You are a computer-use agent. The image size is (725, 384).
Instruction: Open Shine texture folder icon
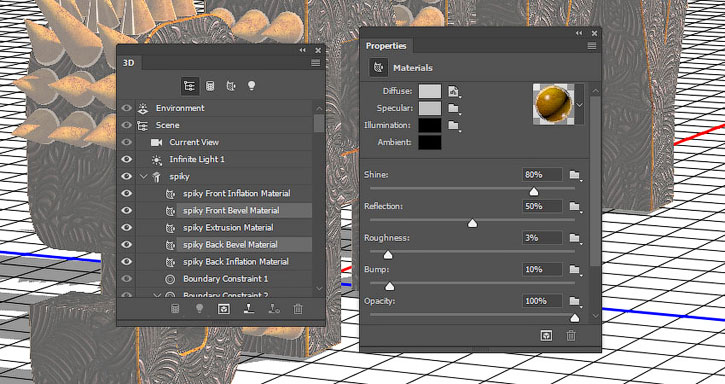click(575, 175)
